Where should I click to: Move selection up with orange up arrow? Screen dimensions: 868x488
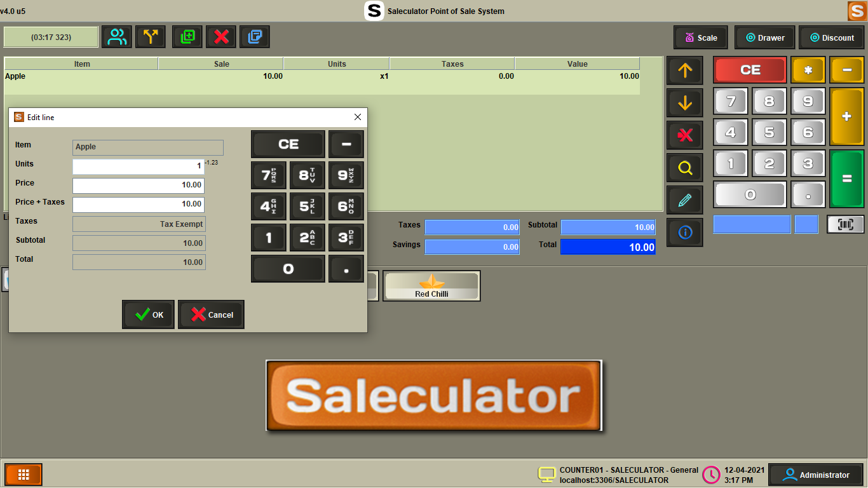pos(685,71)
